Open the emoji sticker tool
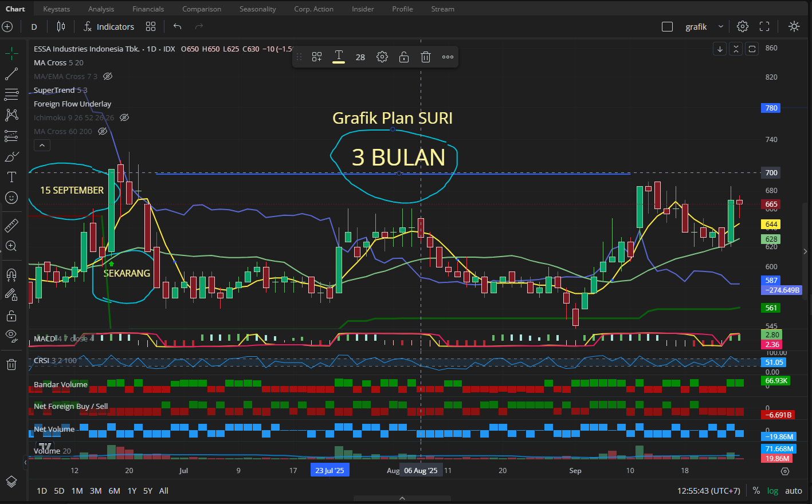 (x=11, y=198)
